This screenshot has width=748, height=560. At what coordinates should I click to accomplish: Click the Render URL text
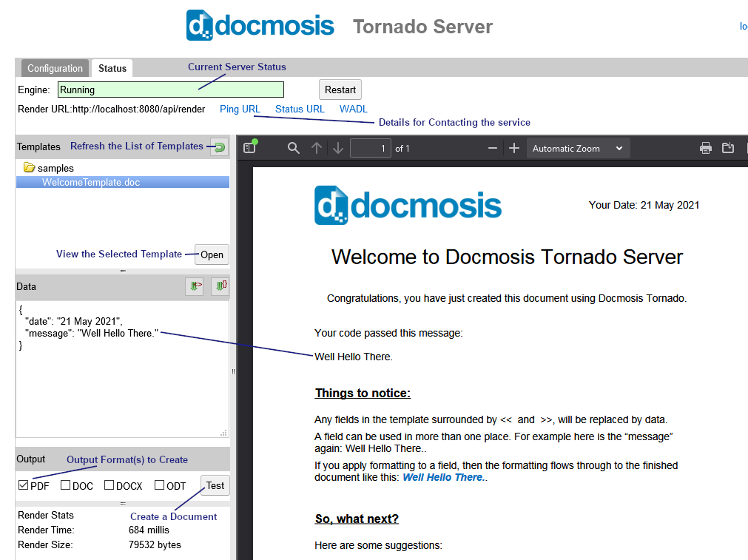click(x=112, y=109)
